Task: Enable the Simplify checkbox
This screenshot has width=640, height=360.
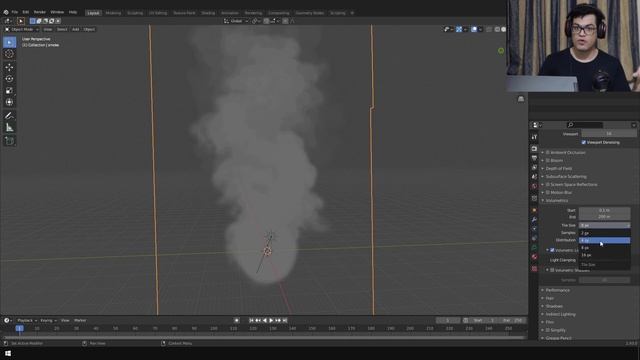Action: coord(548,330)
